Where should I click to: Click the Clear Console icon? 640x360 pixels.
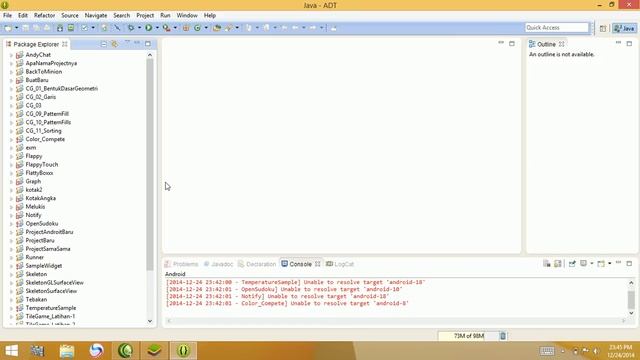point(547,264)
